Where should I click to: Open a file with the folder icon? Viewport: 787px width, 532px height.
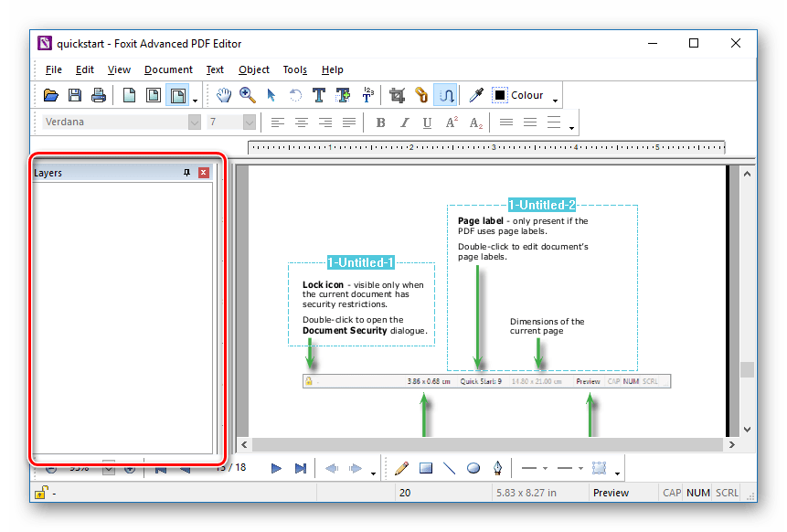coord(50,95)
